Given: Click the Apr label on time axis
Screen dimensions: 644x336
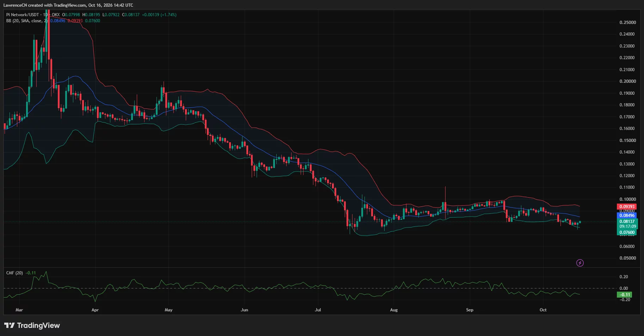Looking at the screenshot, I should click(95, 310).
